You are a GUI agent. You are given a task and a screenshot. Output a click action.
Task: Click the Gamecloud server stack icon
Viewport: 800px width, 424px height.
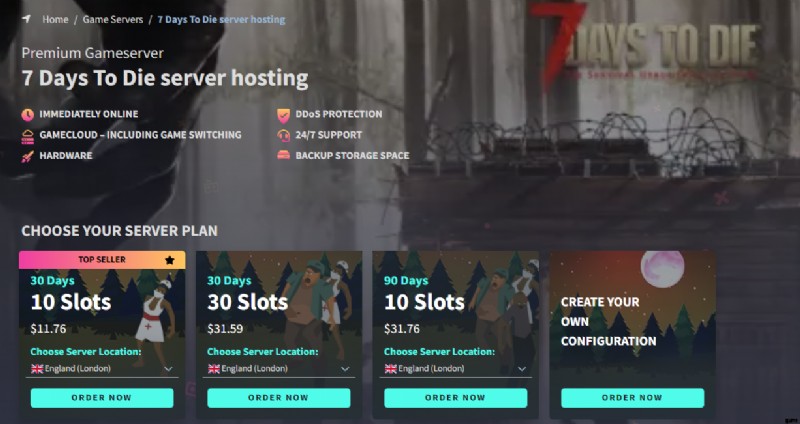pyautogui.click(x=28, y=136)
